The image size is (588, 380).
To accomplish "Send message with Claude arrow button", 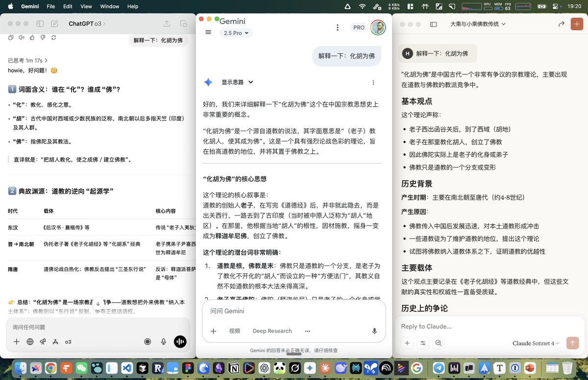I will 572,343.
